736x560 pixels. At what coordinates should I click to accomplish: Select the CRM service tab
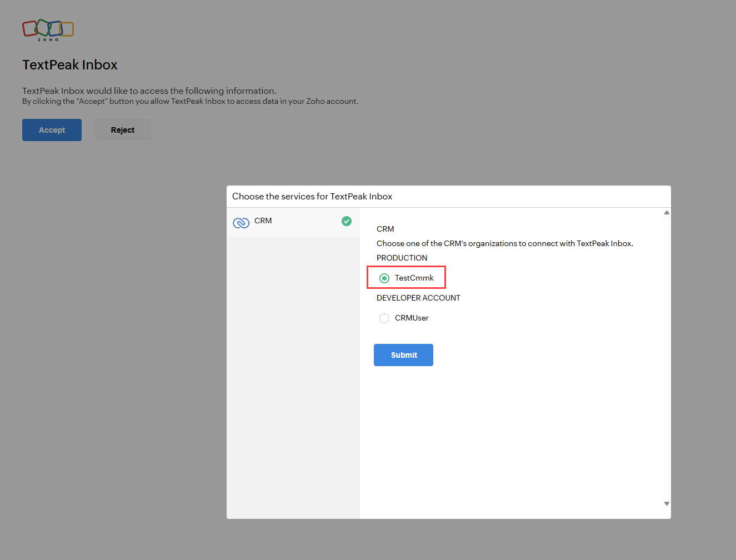coord(293,222)
